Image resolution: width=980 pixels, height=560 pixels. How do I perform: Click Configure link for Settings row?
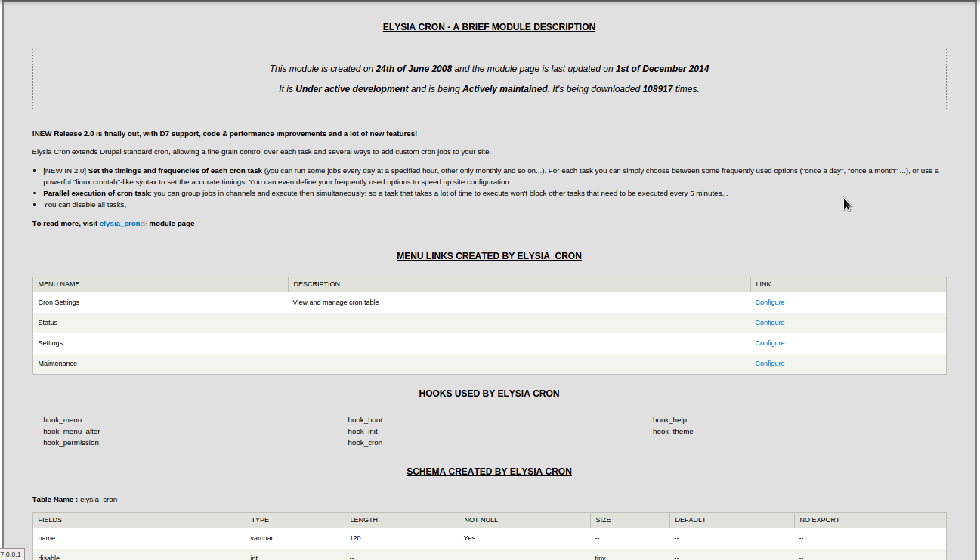click(769, 343)
